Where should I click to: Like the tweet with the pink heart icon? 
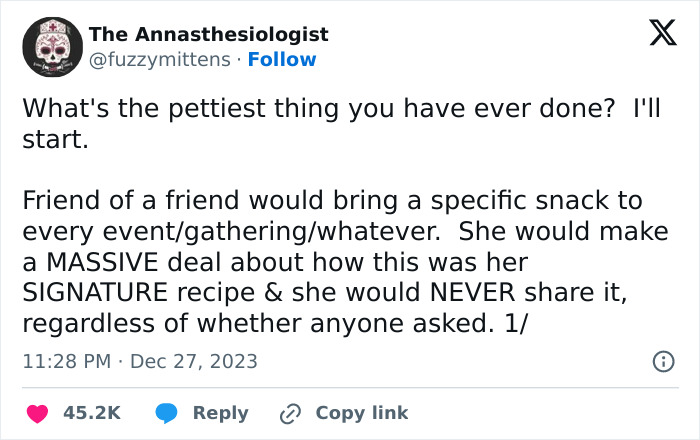click(38, 413)
